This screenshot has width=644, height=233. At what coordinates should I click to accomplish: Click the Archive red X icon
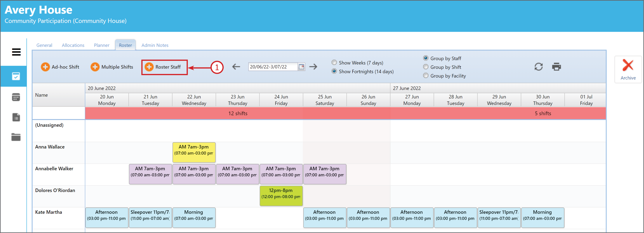point(628,65)
